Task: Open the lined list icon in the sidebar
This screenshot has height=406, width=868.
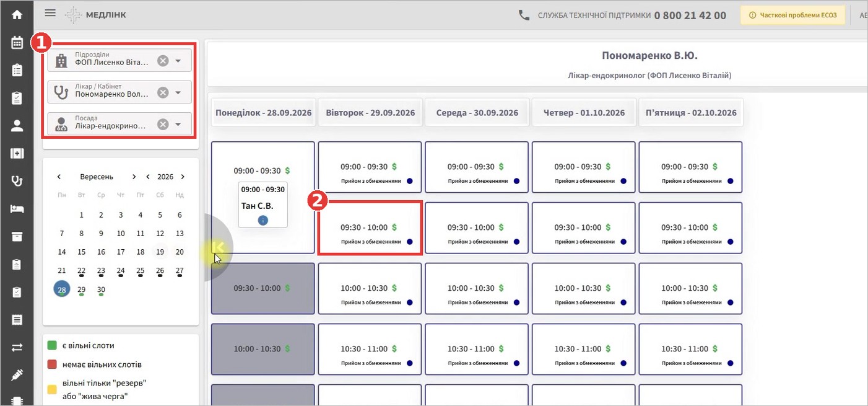Action: tap(17, 320)
